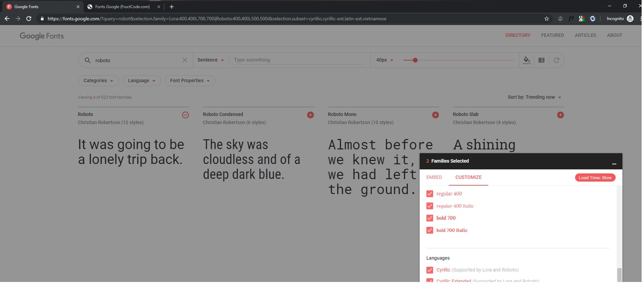Screen dimensions: 644x284
Task: Open DIRECTORY navigation item
Action: click(518, 35)
